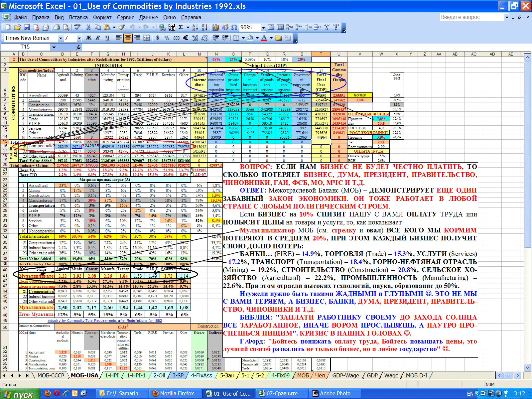
Task: Click the Merge and Center icon
Action: 147,38
